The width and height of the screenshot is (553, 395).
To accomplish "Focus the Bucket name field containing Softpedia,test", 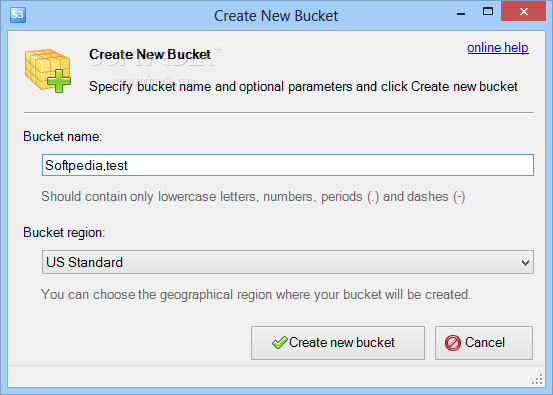I will [x=288, y=165].
